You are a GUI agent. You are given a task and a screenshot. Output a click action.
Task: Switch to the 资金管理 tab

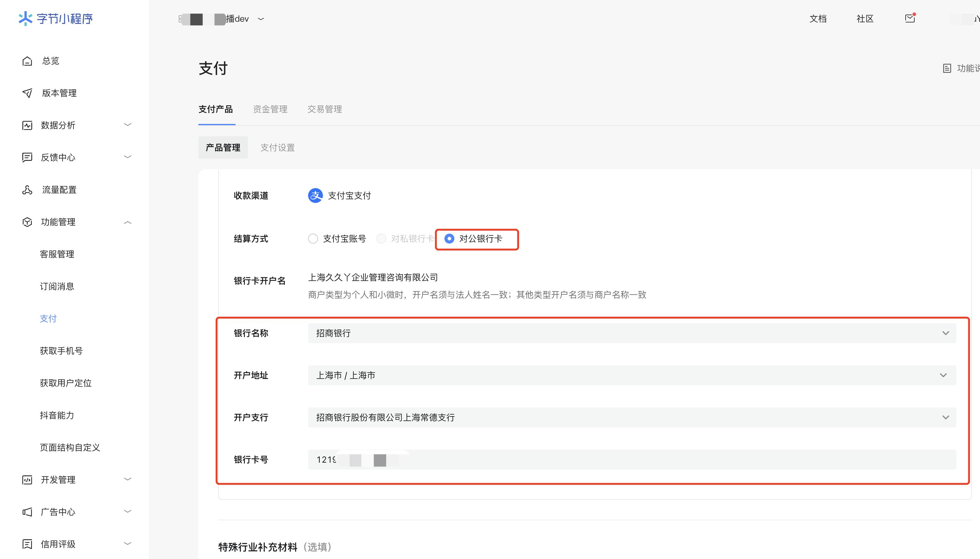(x=270, y=109)
